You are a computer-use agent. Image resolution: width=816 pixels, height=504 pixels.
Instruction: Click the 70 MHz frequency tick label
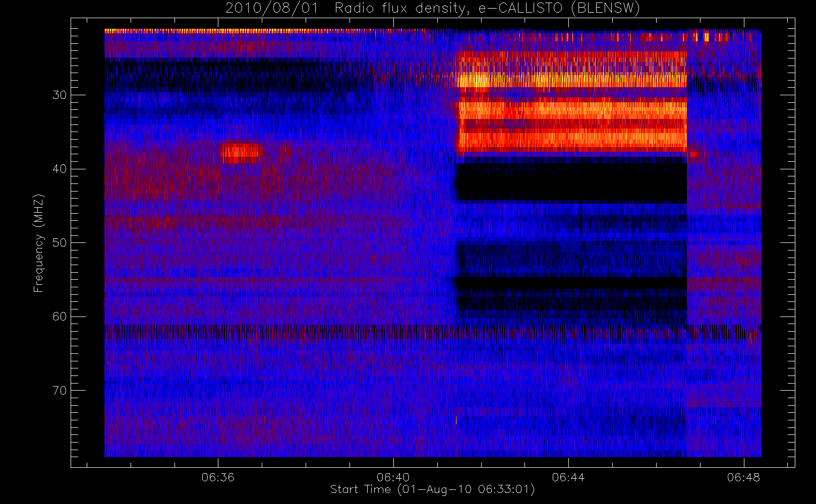(x=60, y=391)
